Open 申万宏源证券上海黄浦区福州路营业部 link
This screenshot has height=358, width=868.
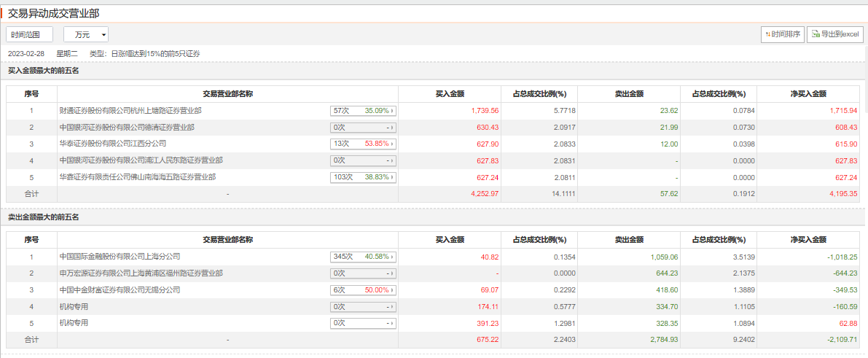coord(141,273)
